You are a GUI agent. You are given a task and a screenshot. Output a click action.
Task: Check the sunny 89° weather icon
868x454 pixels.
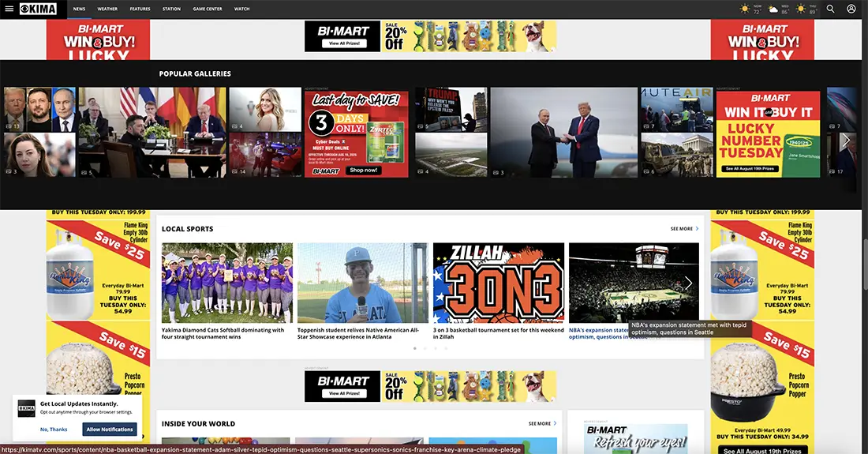pyautogui.click(x=800, y=9)
